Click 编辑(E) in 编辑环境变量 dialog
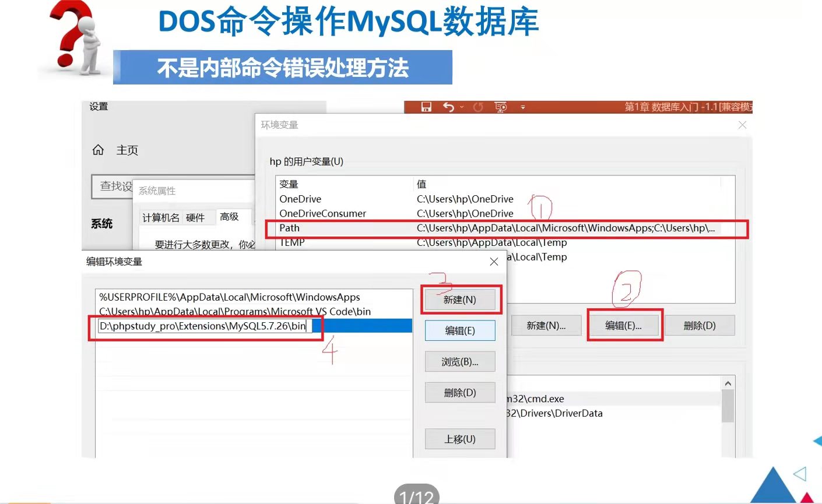822x504 pixels. pos(460,331)
